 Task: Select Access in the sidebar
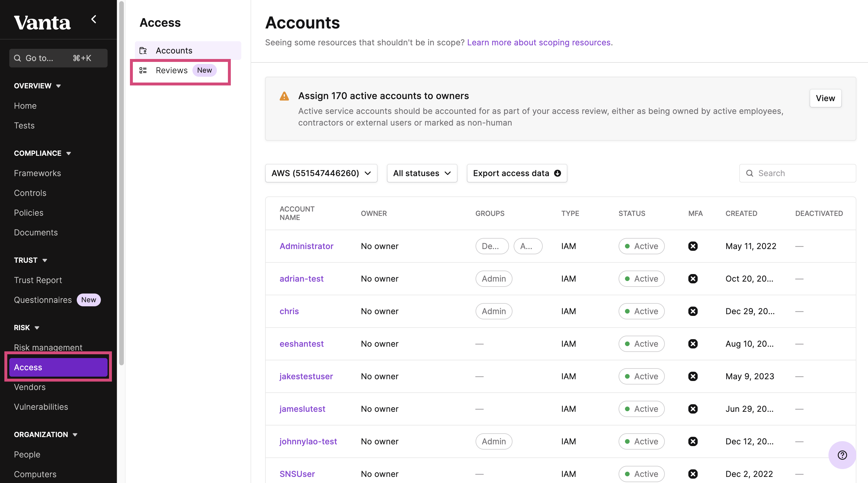58,367
